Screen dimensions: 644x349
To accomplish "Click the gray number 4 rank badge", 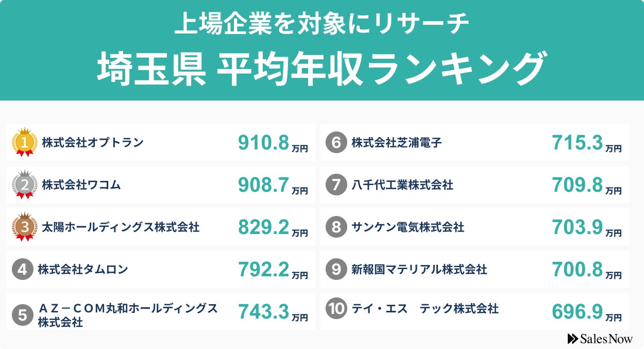I will [22, 269].
